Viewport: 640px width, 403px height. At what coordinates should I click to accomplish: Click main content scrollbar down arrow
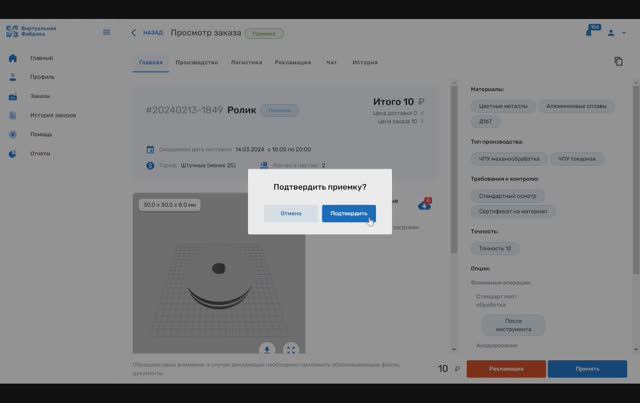(x=454, y=350)
